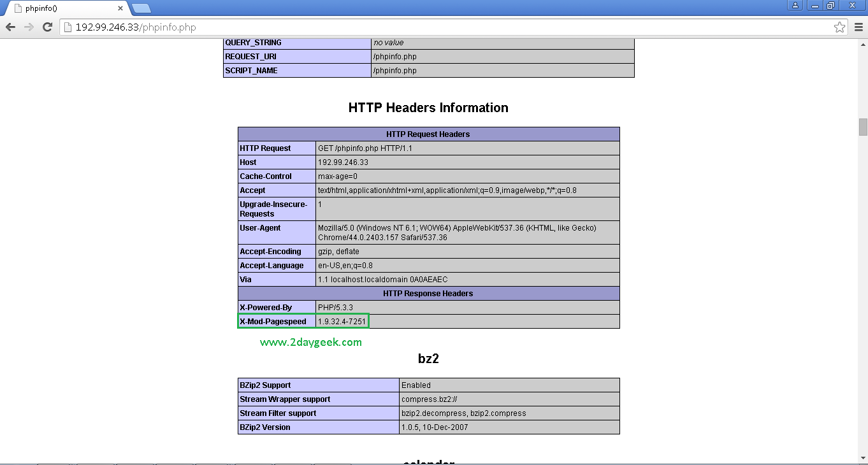The image size is (868, 465).
Task: Click the Stream Filter support label
Action: point(278,413)
